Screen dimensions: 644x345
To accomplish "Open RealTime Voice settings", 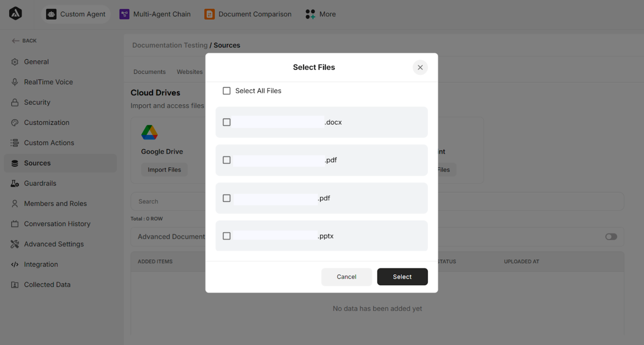I will (48, 82).
